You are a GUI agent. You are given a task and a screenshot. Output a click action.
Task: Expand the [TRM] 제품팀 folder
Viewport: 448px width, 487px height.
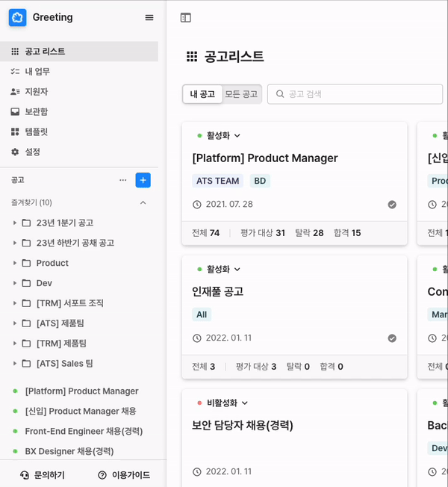(15, 344)
